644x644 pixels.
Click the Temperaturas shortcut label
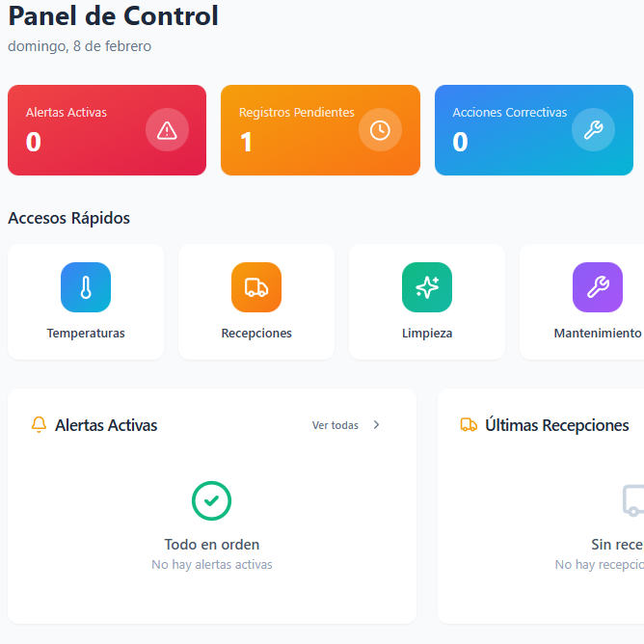(86, 334)
